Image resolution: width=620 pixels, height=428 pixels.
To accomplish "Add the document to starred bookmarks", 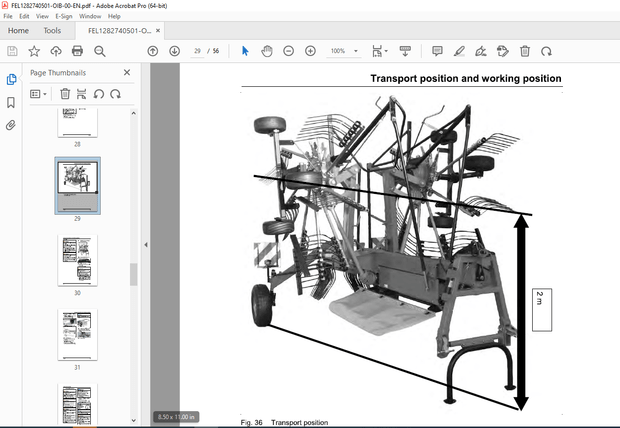I will coord(34,51).
